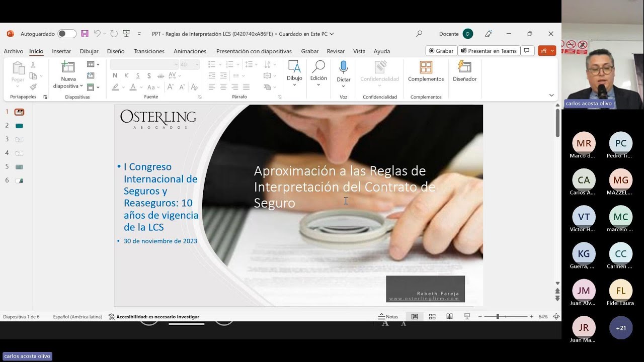Open the slide section dropdown
This screenshot has height=362, width=644.
(x=93, y=87)
